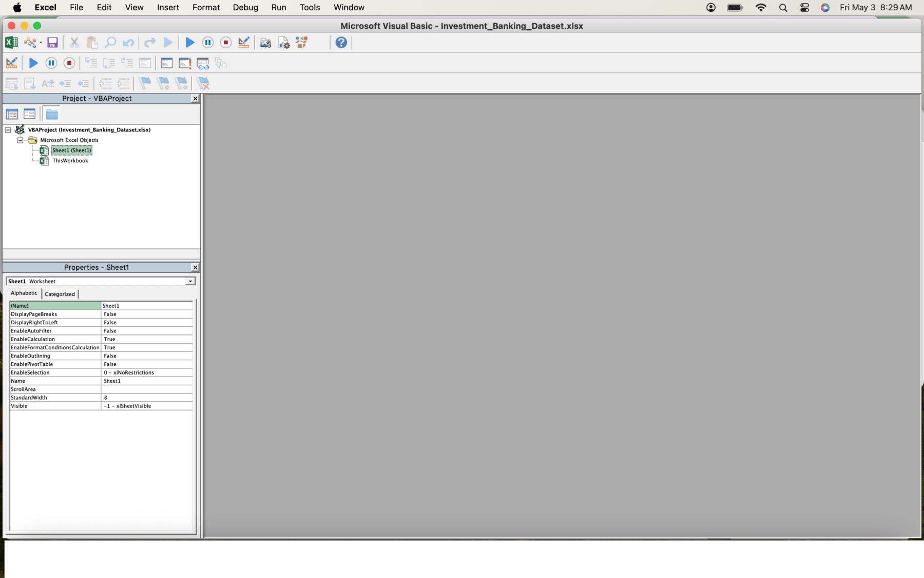Viewport: 924px width, 578px height.
Task: Open the Debug menu
Action: (245, 8)
